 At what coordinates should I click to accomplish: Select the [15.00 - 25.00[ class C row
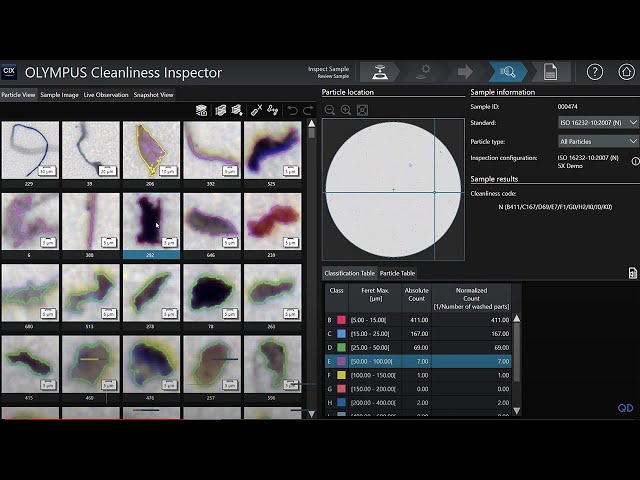[418, 334]
